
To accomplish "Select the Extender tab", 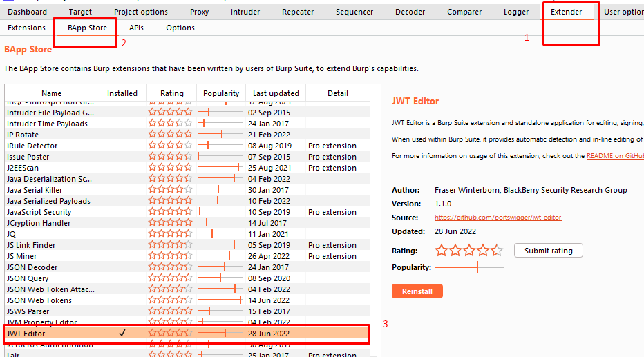I will pyautogui.click(x=566, y=12).
